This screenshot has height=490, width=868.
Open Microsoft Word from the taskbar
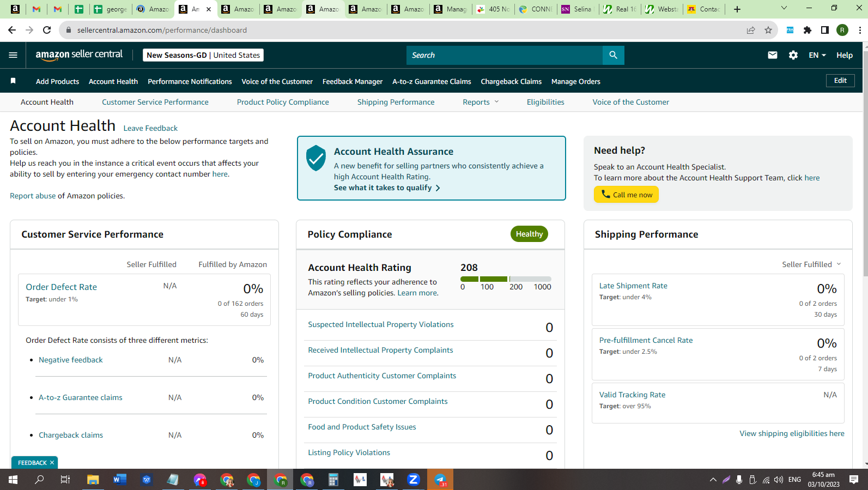click(119, 480)
